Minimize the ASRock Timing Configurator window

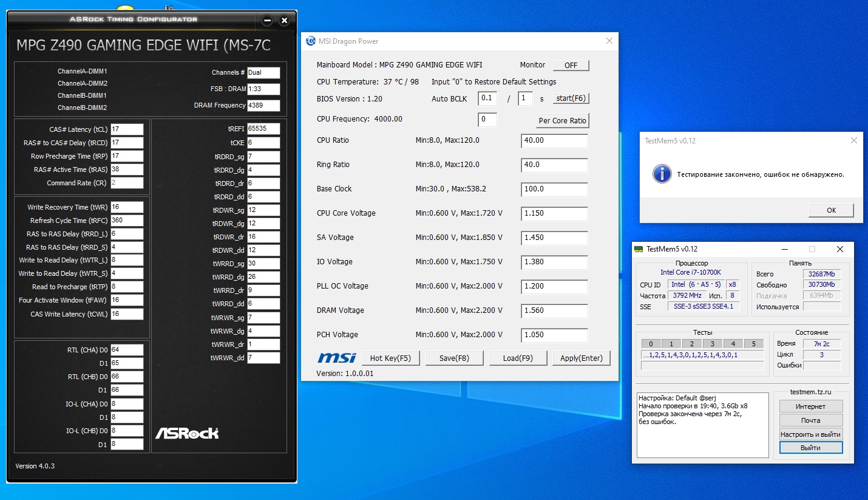pos(267,21)
